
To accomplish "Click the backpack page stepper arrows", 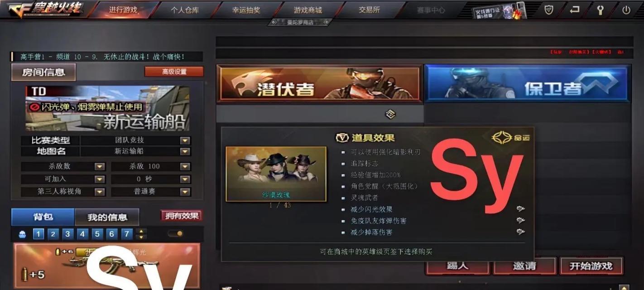I will click(x=142, y=234).
